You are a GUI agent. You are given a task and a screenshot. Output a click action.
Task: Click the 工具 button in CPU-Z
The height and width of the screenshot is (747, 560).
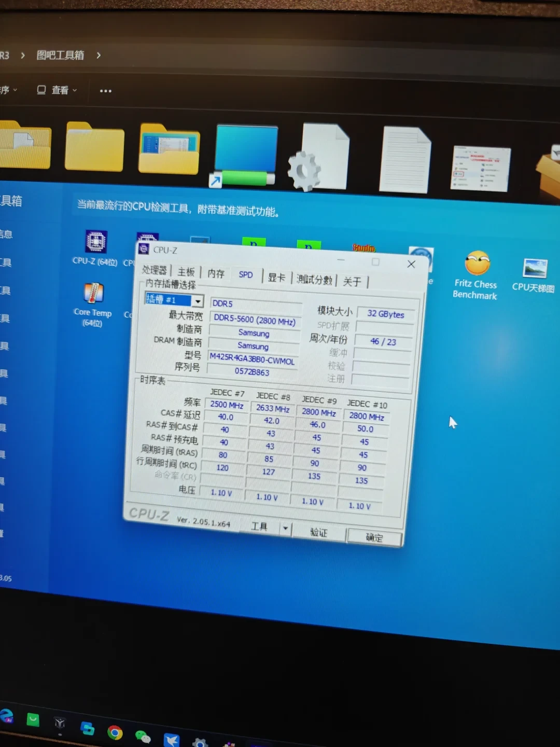[x=259, y=526]
